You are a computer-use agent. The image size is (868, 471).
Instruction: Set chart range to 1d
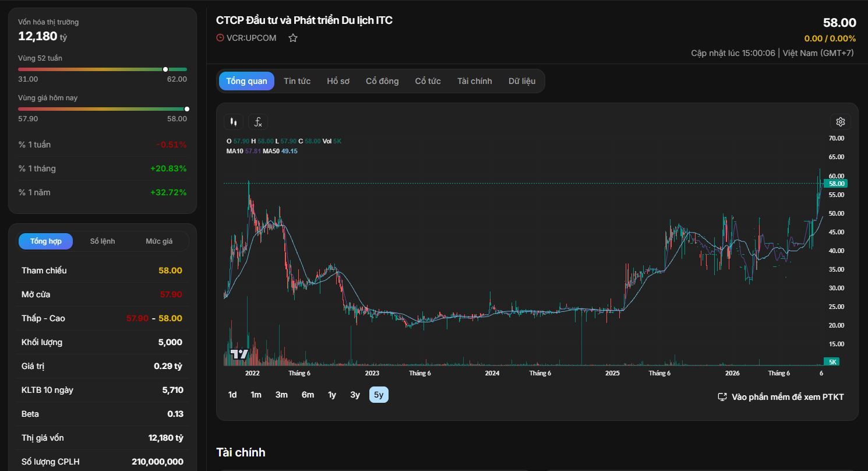[232, 395]
